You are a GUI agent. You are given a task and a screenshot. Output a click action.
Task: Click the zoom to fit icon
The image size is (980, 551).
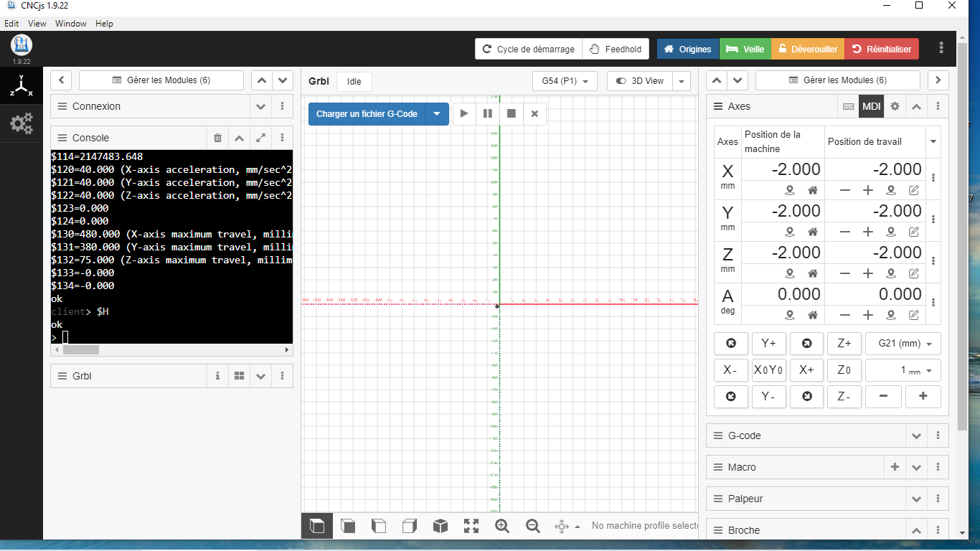point(471,526)
